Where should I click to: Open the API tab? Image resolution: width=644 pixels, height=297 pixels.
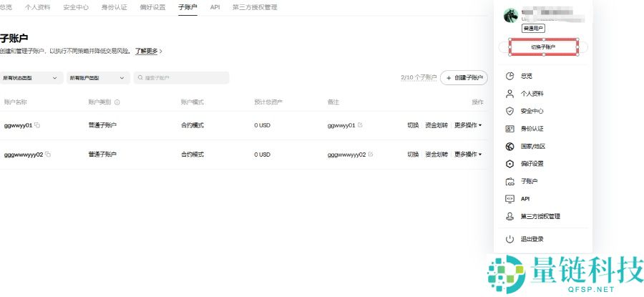(x=215, y=7)
